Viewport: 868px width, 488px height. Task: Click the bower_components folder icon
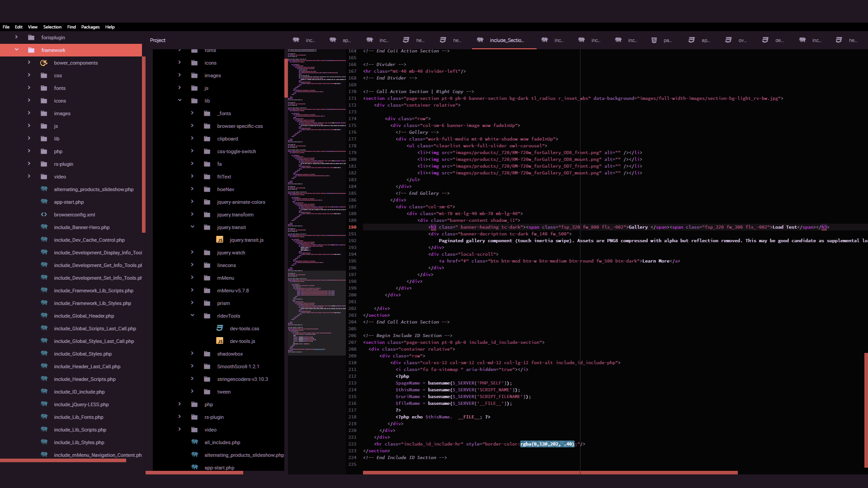coord(44,63)
